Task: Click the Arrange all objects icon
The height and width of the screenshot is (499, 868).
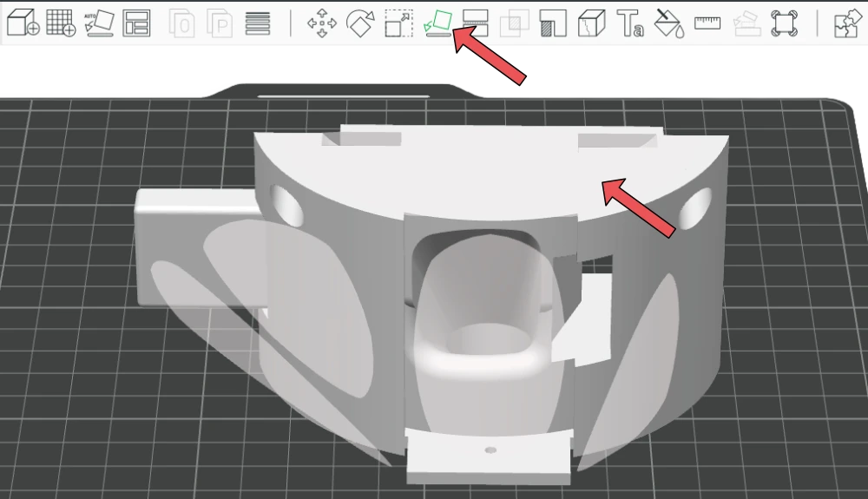Action: (136, 23)
